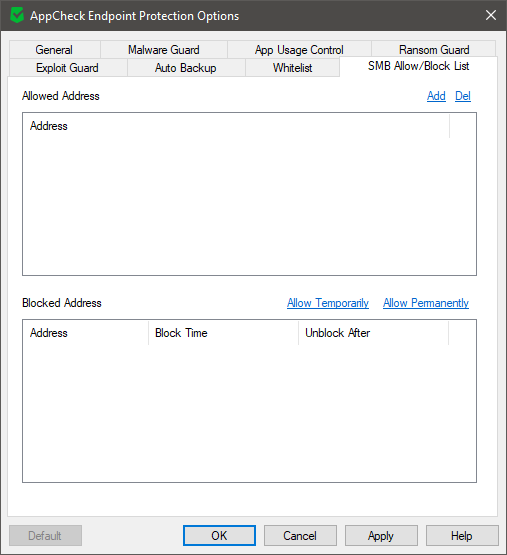Show the Whitelist tab
This screenshot has width=507, height=555.
[292, 68]
